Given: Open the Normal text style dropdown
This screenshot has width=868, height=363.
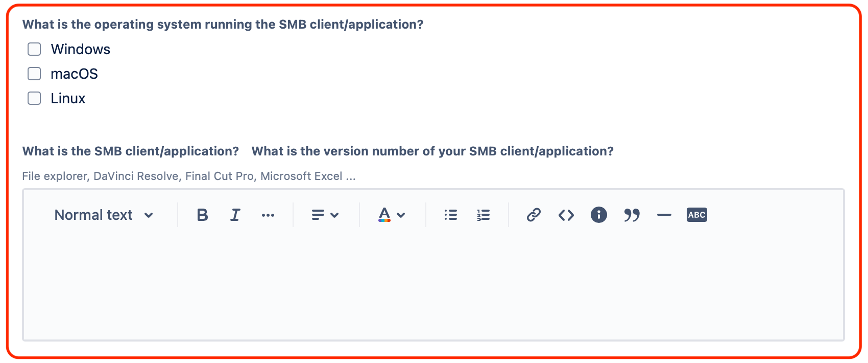Looking at the screenshot, I should [x=104, y=215].
